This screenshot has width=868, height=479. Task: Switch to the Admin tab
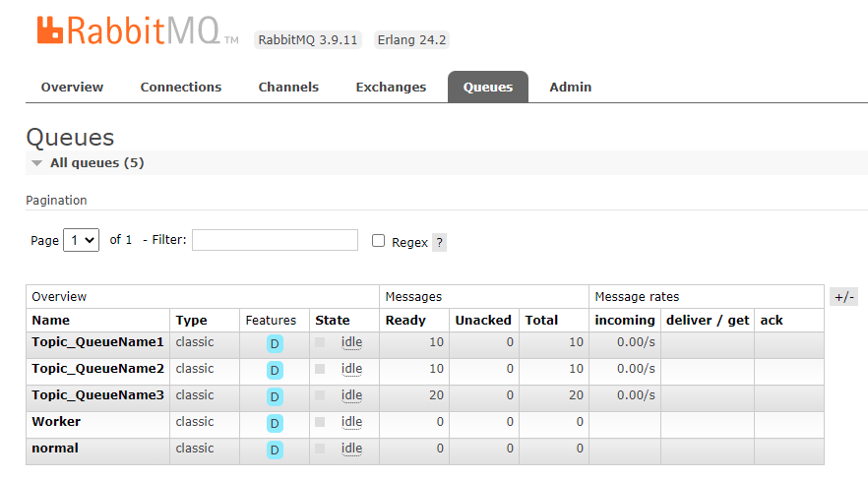point(570,87)
